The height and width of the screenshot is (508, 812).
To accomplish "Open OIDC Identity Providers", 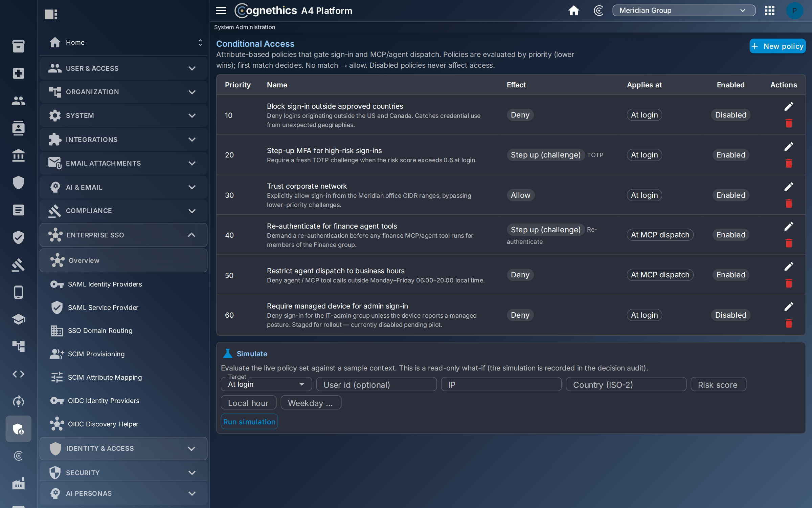I will 123,401.
